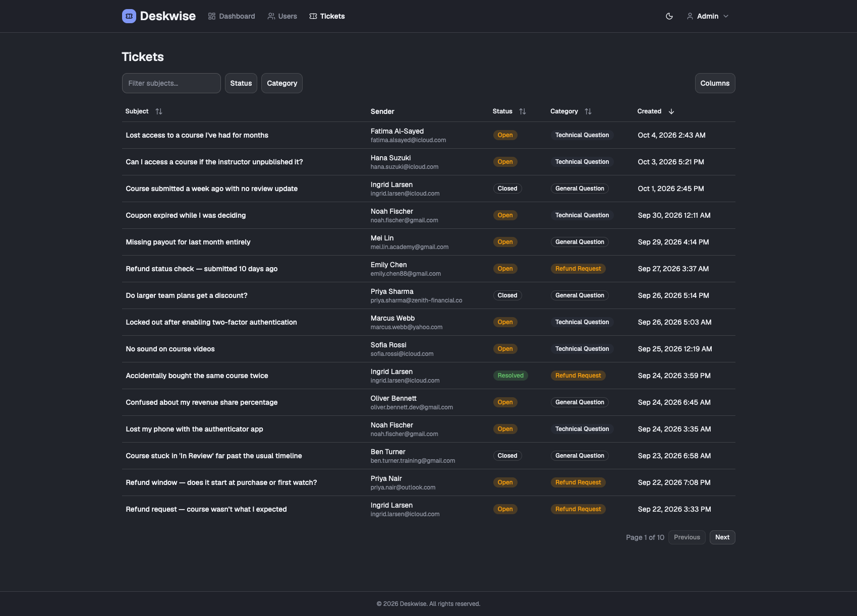The width and height of the screenshot is (857, 616).
Task: Click sender Ben Turner
Action: tap(388, 452)
